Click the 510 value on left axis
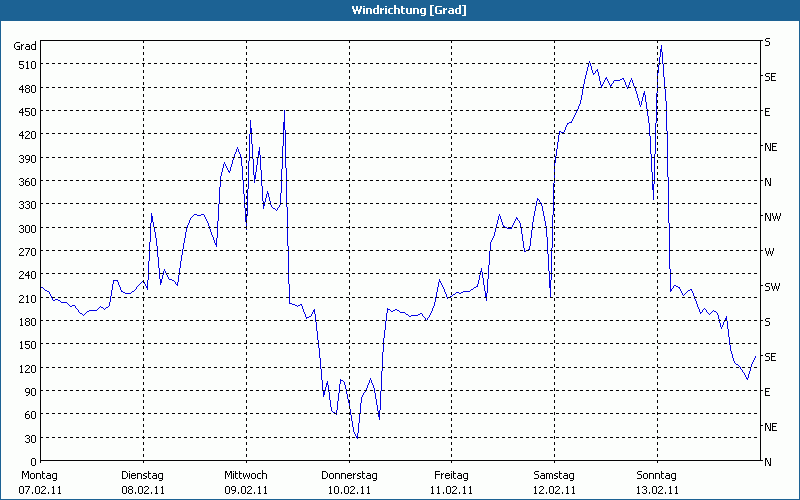This screenshot has width=800, height=500. click(28, 65)
